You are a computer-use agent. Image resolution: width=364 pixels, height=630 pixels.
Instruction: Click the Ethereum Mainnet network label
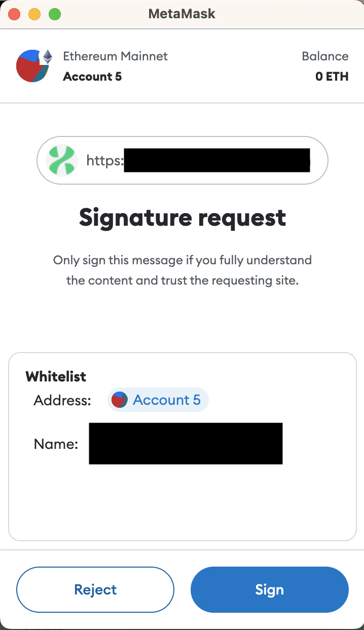[x=115, y=56]
